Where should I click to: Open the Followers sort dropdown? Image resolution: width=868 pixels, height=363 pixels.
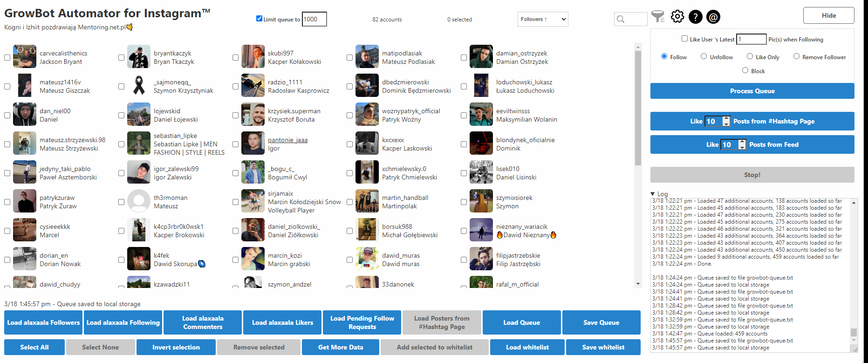pos(543,19)
